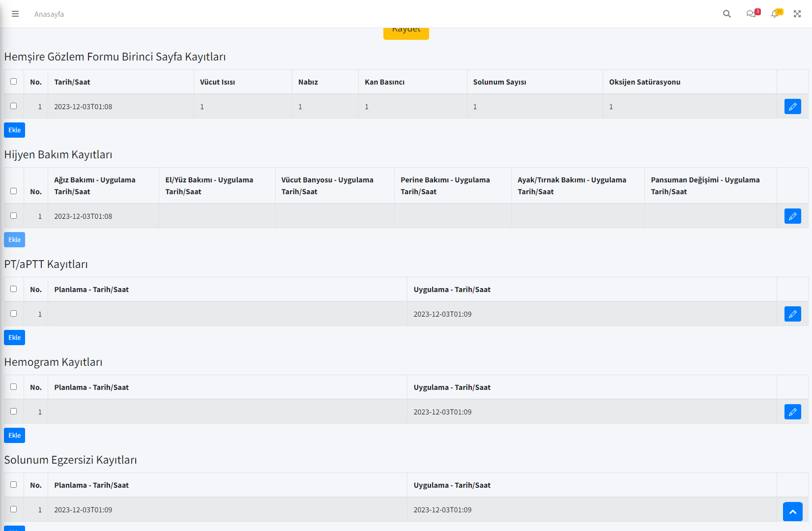Click Ekle under Hemşire Gözlem Formu table
This screenshot has width=812, height=531.
point(14,130)
